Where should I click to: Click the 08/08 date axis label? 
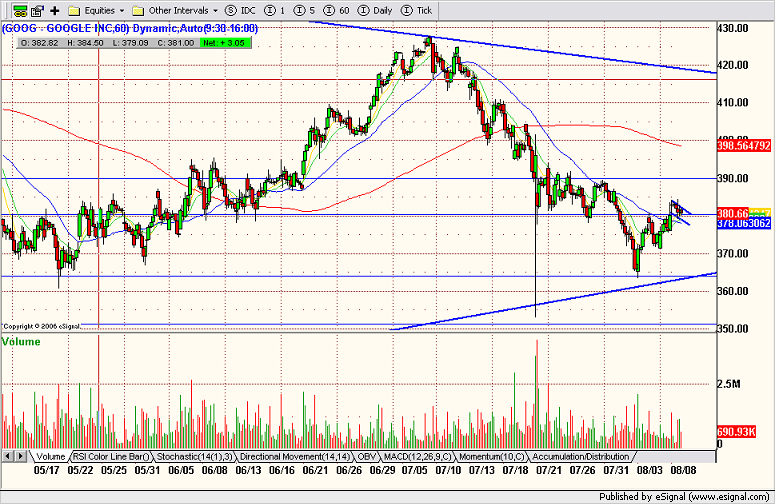(x=683, y=470)
